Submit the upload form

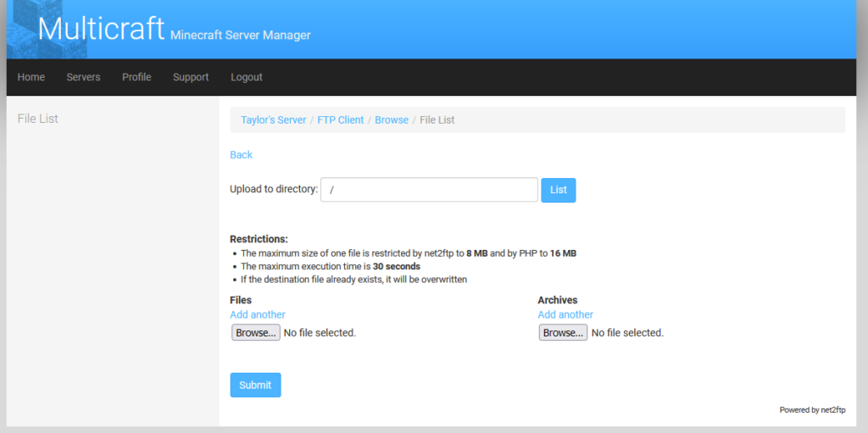[x=255, y=385]
